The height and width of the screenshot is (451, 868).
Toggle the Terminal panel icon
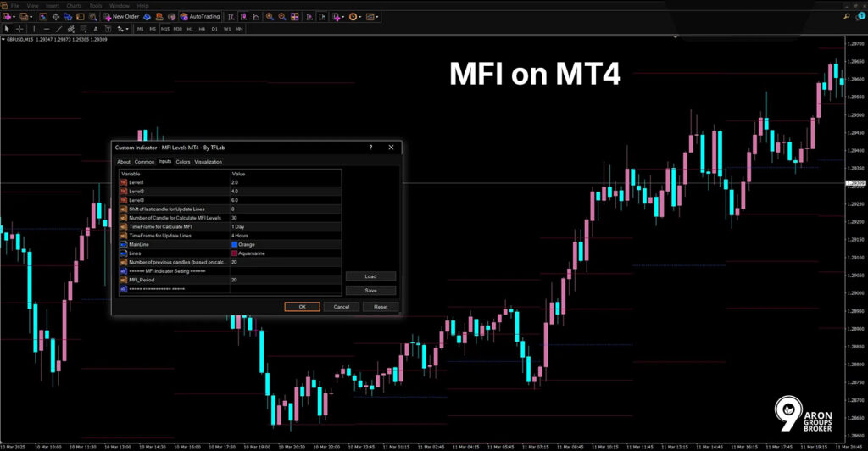tap(81, 17)
